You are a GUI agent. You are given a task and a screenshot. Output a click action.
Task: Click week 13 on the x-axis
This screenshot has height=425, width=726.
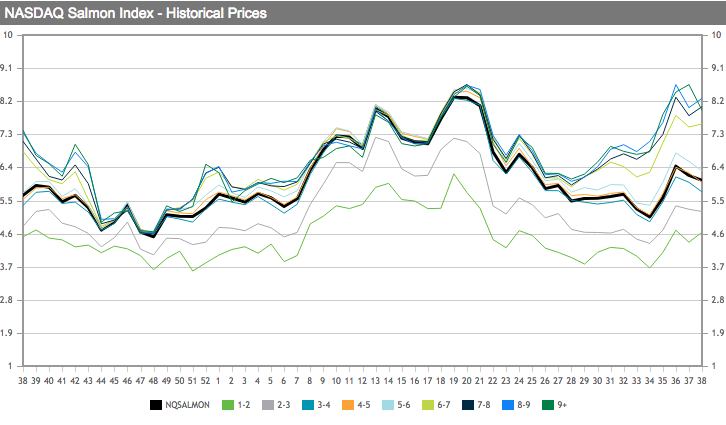coord(375,381)
